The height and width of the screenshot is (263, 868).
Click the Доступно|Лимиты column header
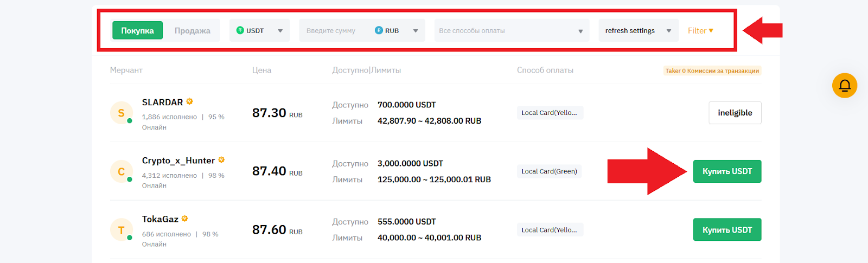point(367,70)
